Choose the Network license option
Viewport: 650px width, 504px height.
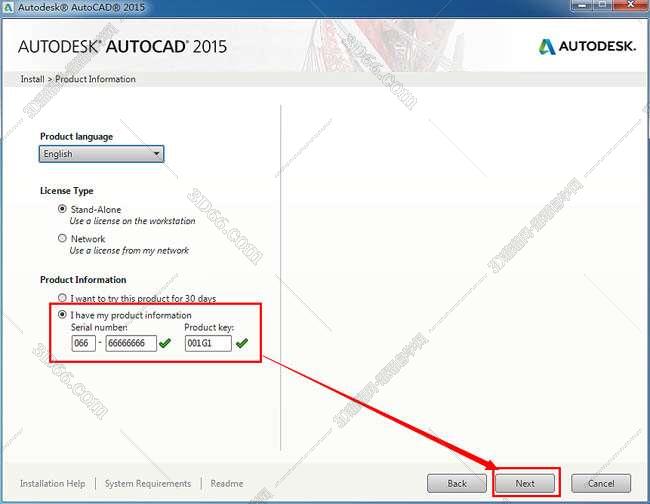(x=62, y=238)
